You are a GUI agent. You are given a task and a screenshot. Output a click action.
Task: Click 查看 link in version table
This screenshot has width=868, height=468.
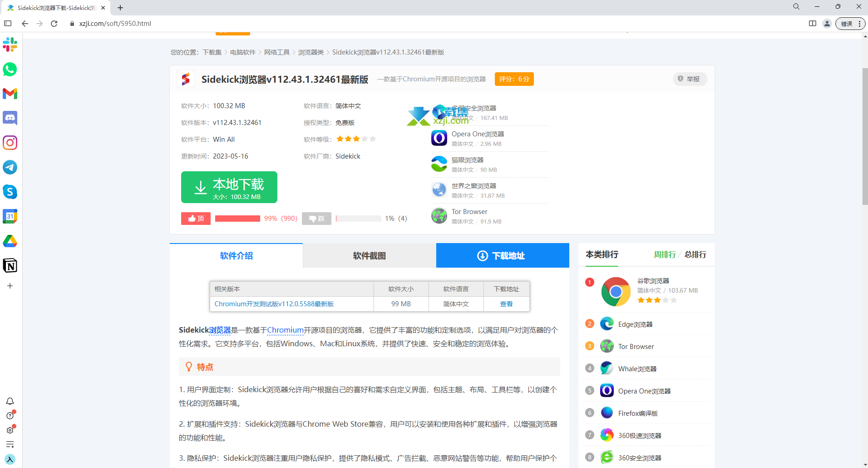(506, 304)
